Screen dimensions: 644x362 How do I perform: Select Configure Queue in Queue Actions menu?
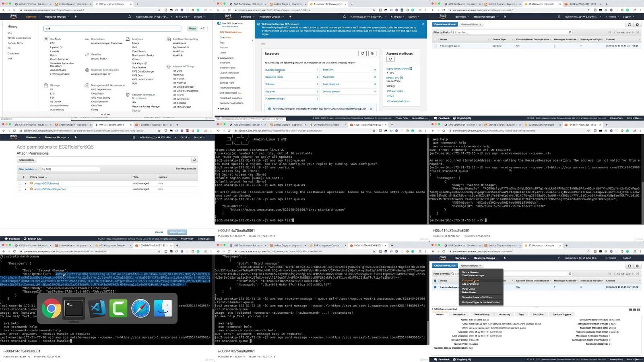pos(470,281)
